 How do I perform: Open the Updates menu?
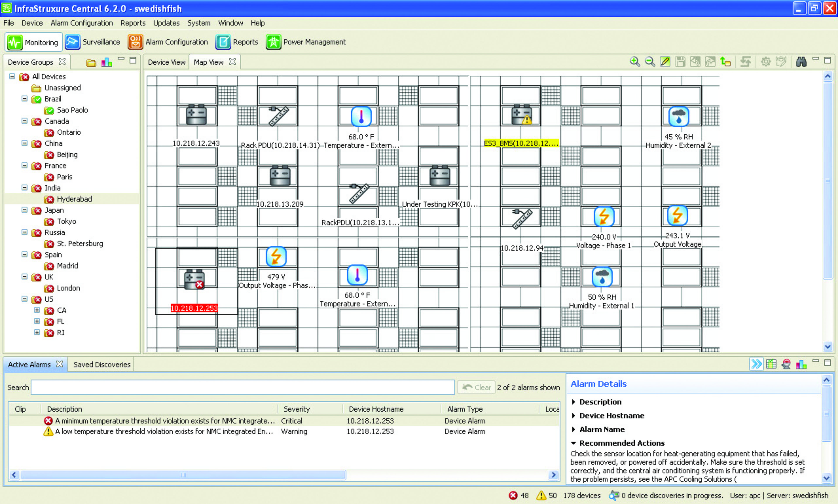[x=166, y=23]
